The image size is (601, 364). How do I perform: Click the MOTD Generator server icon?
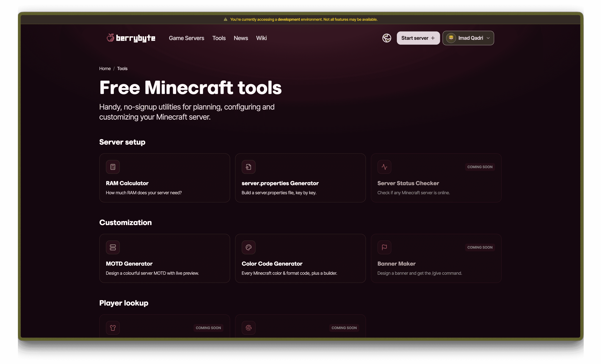tap(113, 247)
